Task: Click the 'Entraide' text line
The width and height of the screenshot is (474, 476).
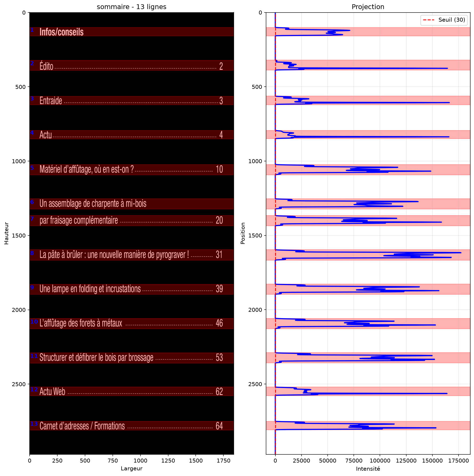Action: 131,101
